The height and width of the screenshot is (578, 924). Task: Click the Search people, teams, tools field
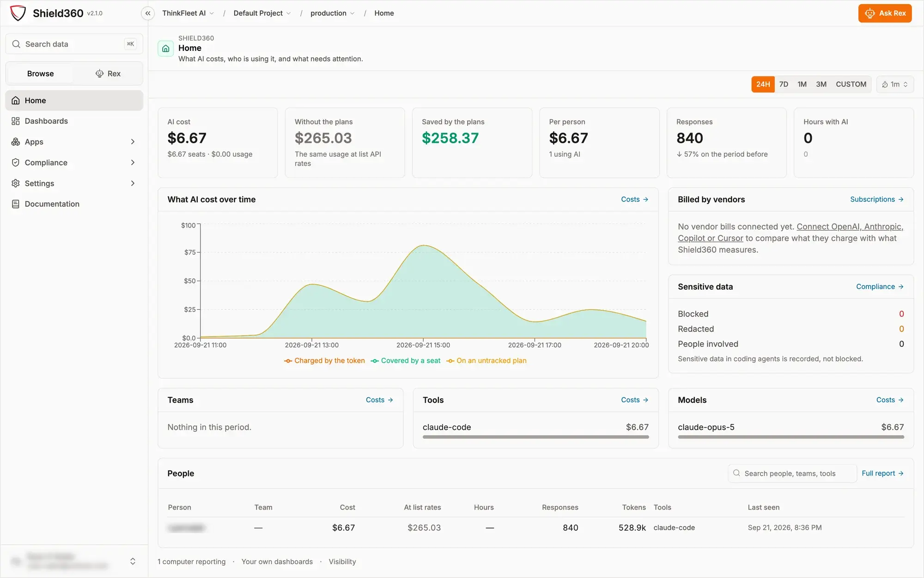[x=792, y=473]
